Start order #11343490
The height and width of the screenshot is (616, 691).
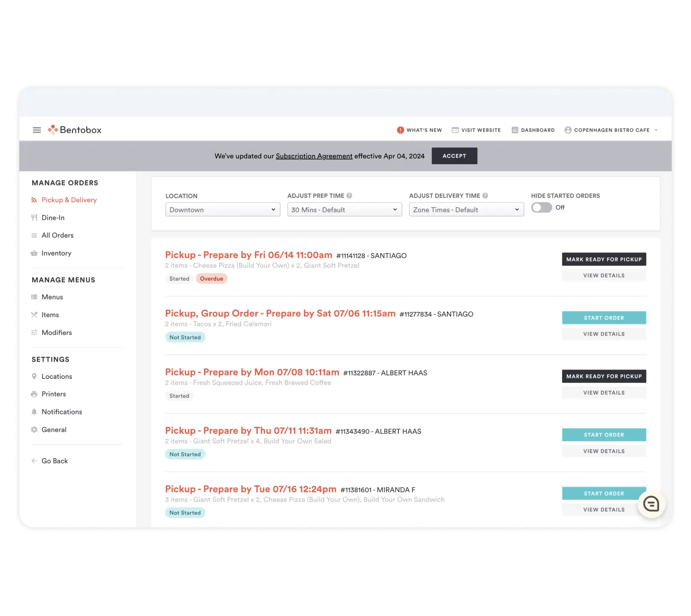[604, 435]
